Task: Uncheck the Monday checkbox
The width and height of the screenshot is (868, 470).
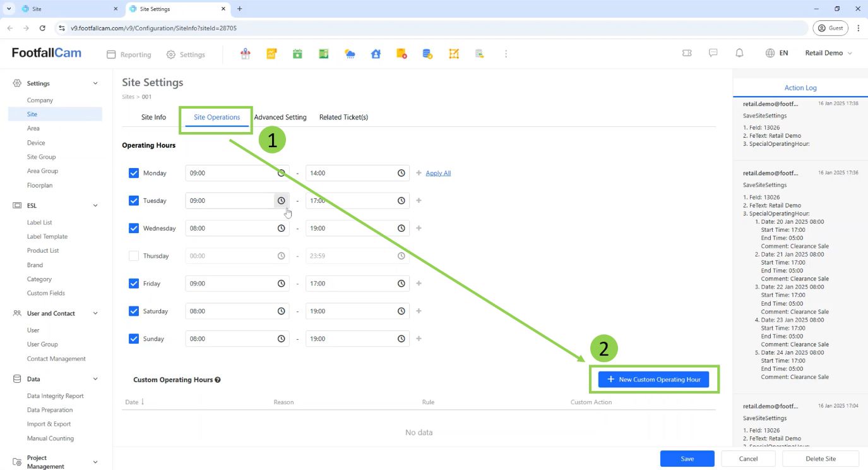Action: tap(134, 173)
